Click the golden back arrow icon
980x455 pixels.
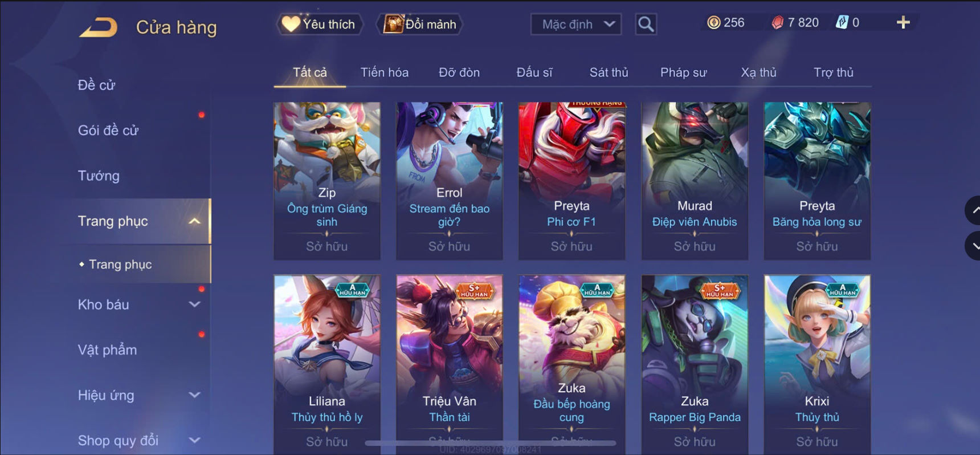tap(99, 27)
